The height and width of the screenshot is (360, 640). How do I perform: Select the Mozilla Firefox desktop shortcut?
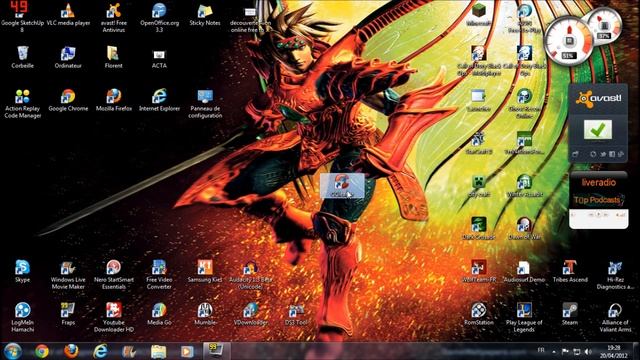coord(114,100)
